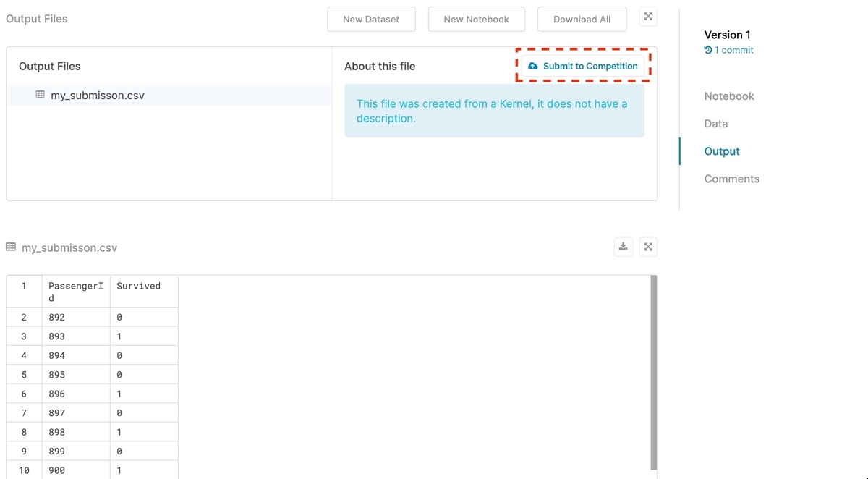
Task: Select the cell with PassengerId 892
Action: coord(76,317)
